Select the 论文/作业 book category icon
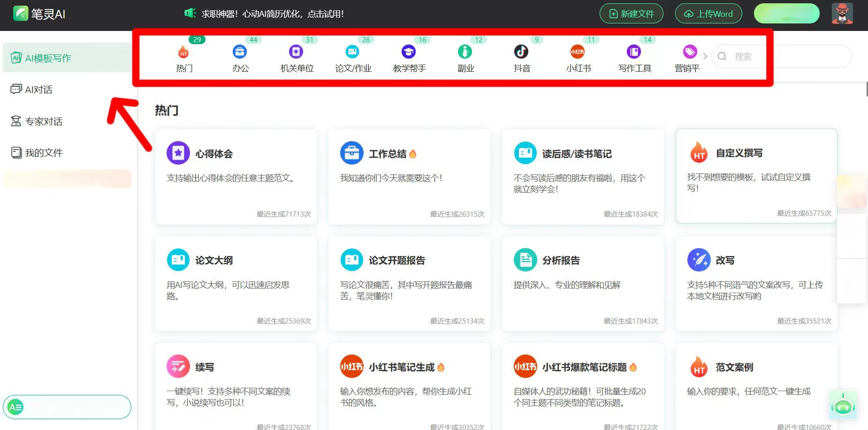Screen dimensions: 868x430 352,52
